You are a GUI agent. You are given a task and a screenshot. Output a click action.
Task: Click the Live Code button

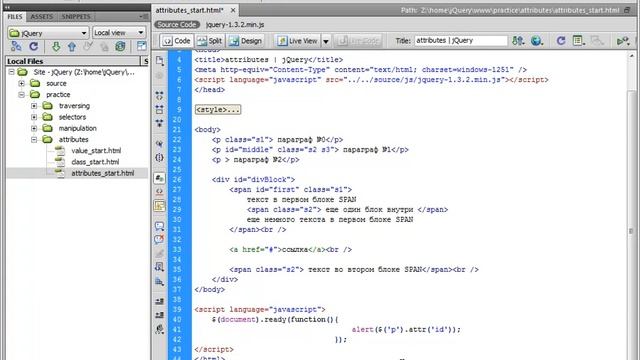(x=359, y=41)
